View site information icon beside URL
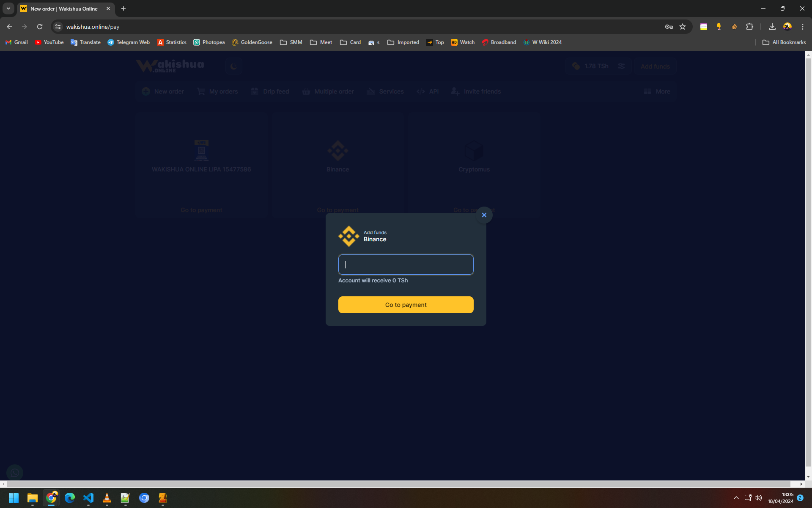 [58, 27]
